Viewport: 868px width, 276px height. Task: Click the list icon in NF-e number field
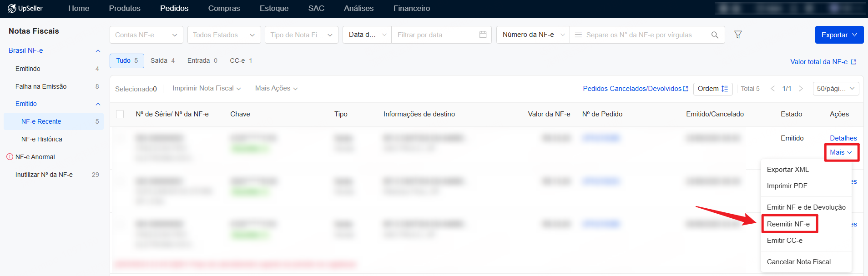click(x=578, y=35)
